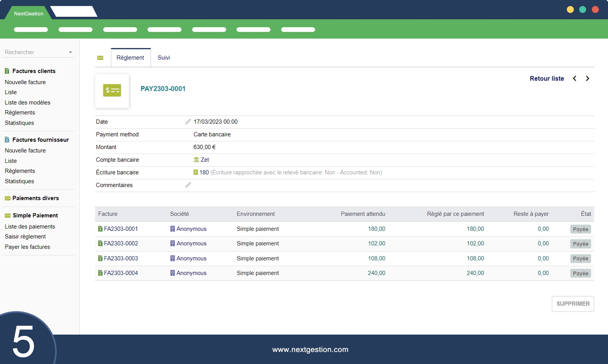Switch to the Suivi tab
Image resolution: width=608 pixels, height=364 pixels.
click(x=164, y=58)
